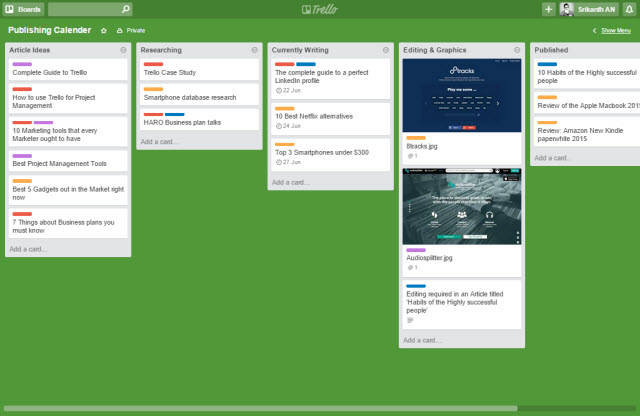The height and width of the screenshot is (416, 640).
Task: Star the Publishing Calender board
Action: [x=104, y=31]
